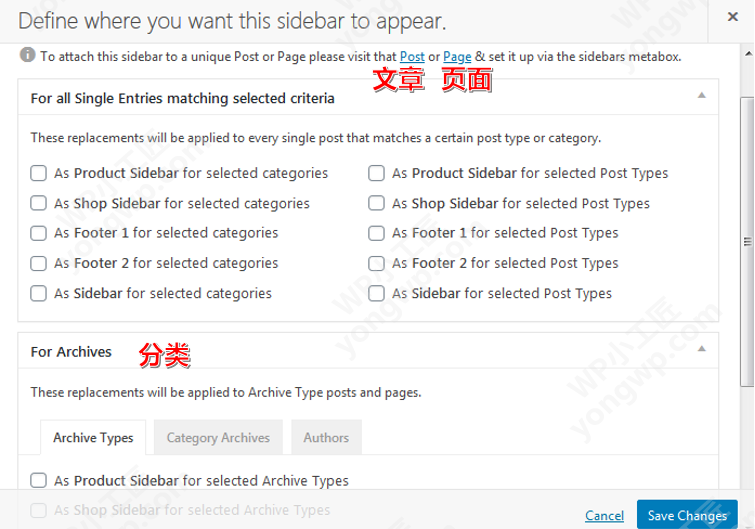Follow the Post link
Screen dimensions: 755x529
pyautogui.click(x=412, y=57)
